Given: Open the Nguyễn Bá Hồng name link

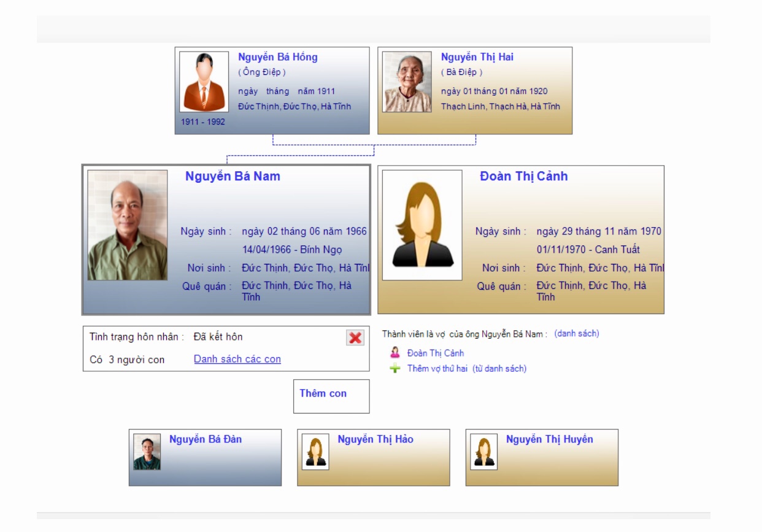Looking at the screenshot, I should [x=278, y=57].
